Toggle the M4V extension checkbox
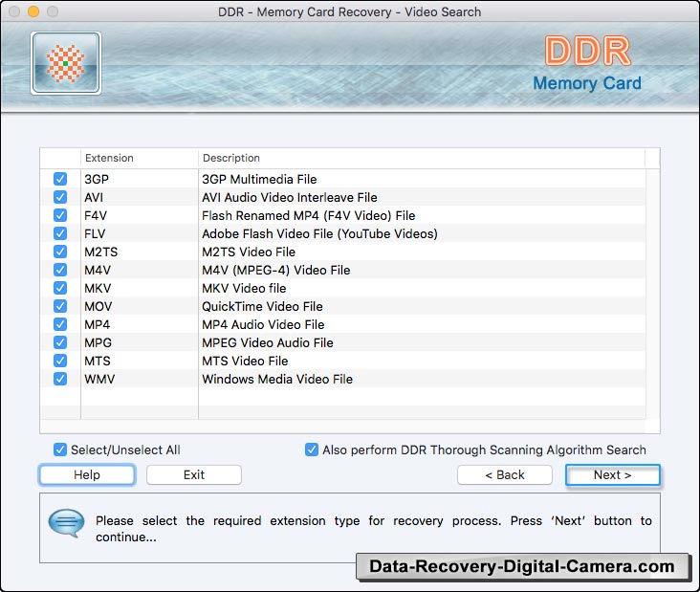Screen dimensions: 700x592 [60, 270]
